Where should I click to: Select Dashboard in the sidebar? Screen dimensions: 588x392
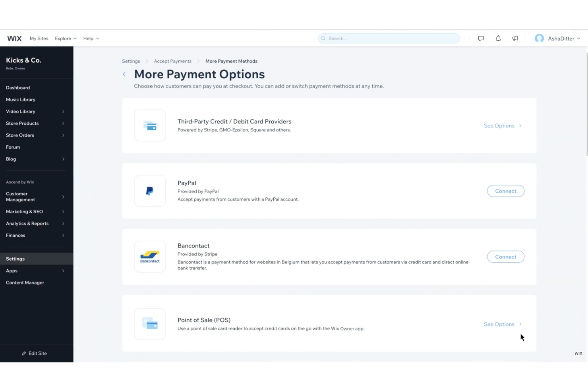click(18, 87)
